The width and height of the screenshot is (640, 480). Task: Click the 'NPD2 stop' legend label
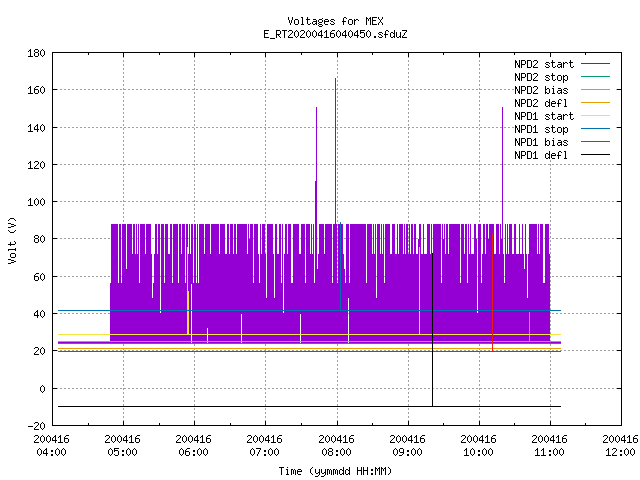point(541,77)
